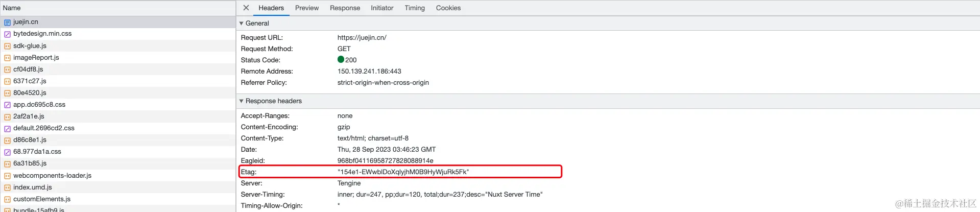Screen dimensions: 980x212
Task: Click the Request URL value https://juejin.cn/
Action: tap(362, 38)
